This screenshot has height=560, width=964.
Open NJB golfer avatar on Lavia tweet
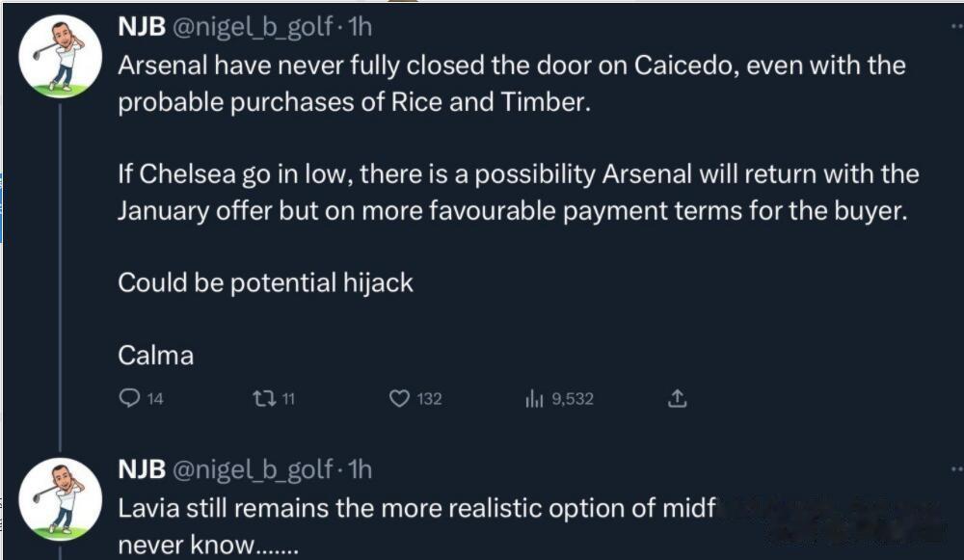[60, 499]
